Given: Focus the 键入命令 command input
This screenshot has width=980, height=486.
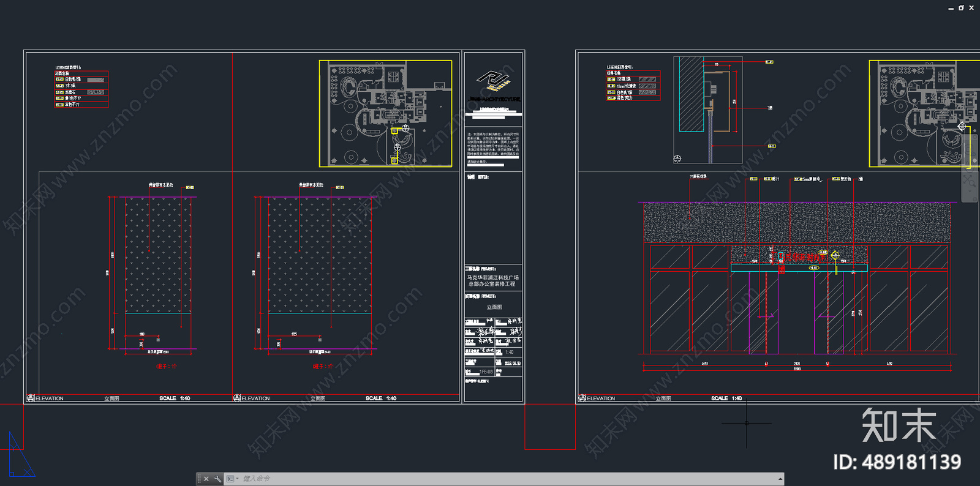Looking at the screenshot, I should [x=508, y=479].
